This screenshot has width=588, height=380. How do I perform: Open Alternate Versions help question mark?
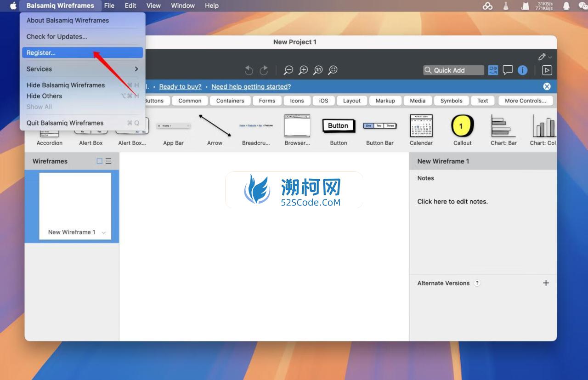point(477,283)
